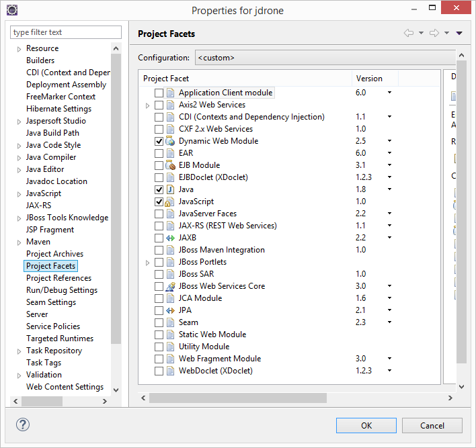This screenshot has width=476, height=448.
Task: Click the Seam facet document icon
Action: point(170,322)
